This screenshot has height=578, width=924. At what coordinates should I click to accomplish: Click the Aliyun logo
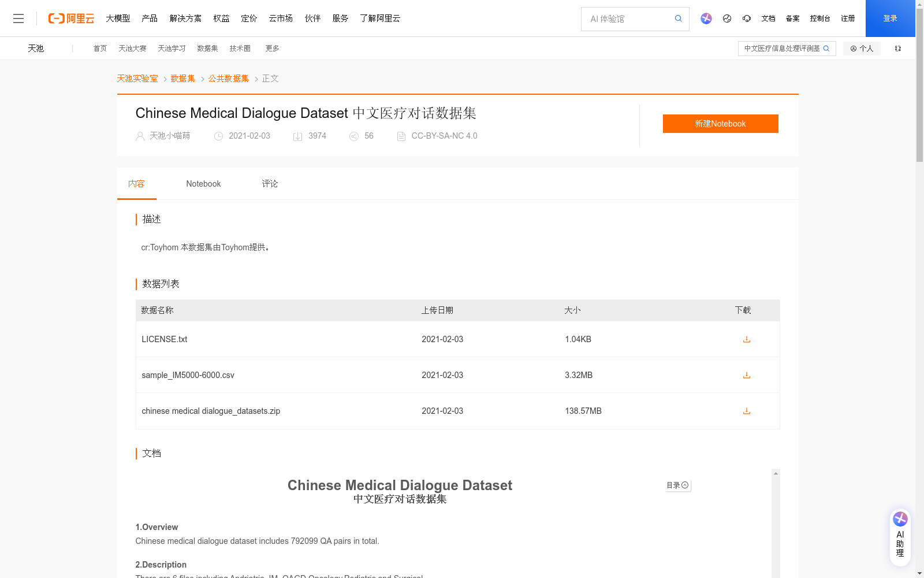71,18
